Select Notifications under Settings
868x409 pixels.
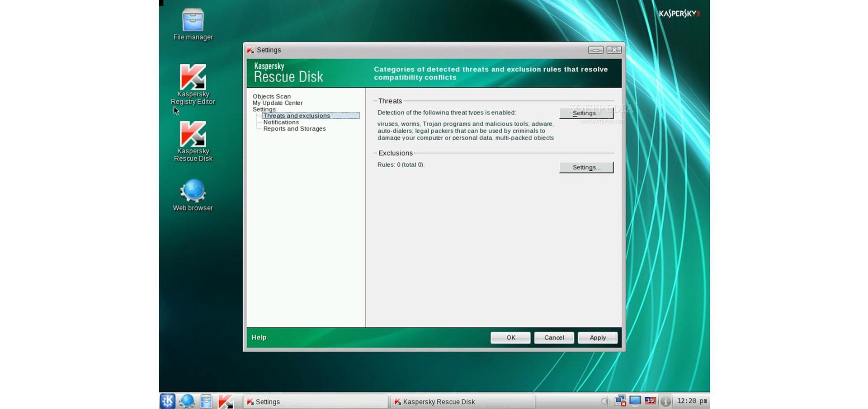(281, 122)
